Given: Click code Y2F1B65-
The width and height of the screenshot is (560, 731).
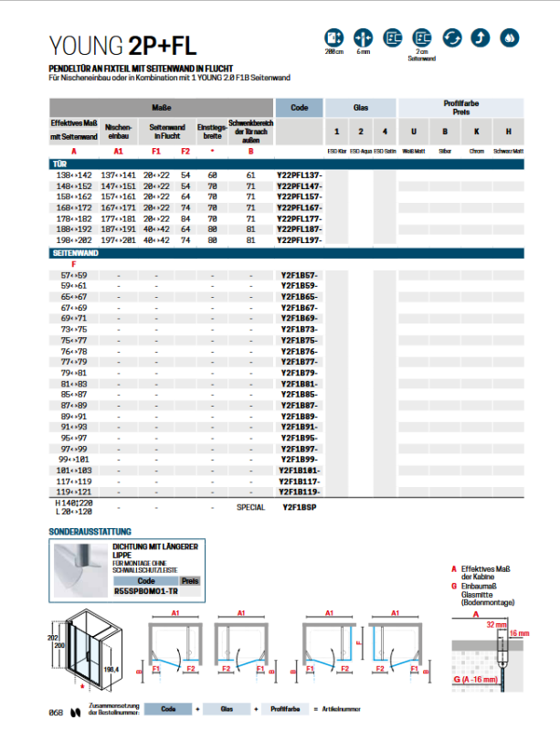Looking at the screenshot, I should 300,297.
